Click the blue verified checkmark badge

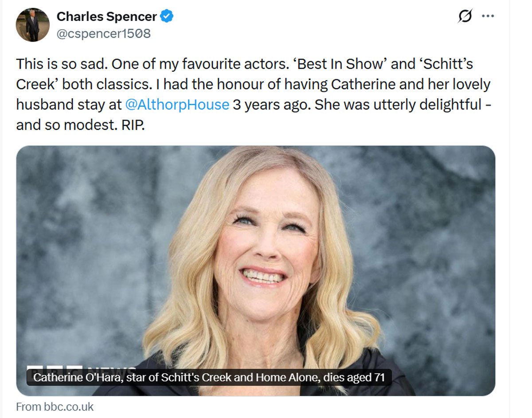(x=167, y=17)
